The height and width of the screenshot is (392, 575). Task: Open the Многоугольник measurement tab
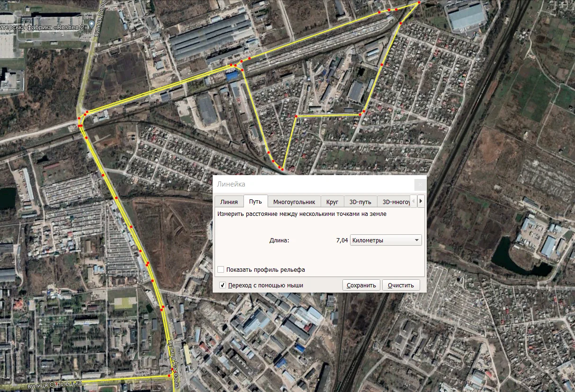pos(294,202)
